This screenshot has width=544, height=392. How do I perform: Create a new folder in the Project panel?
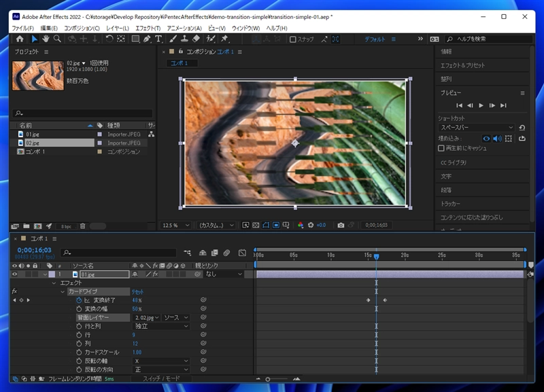(27, 226)
